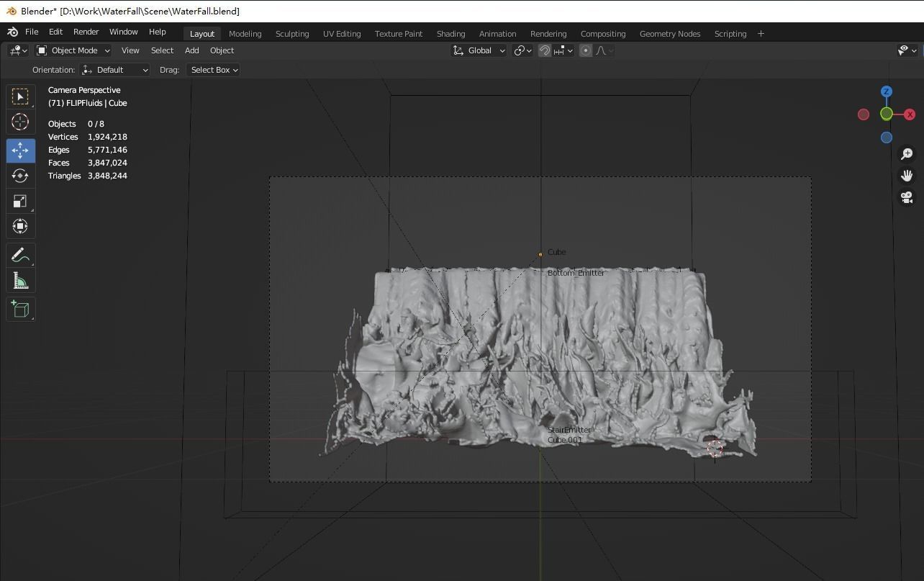Open the pivot point dropdown
This screenshot has width=924, height=581.
522,50
